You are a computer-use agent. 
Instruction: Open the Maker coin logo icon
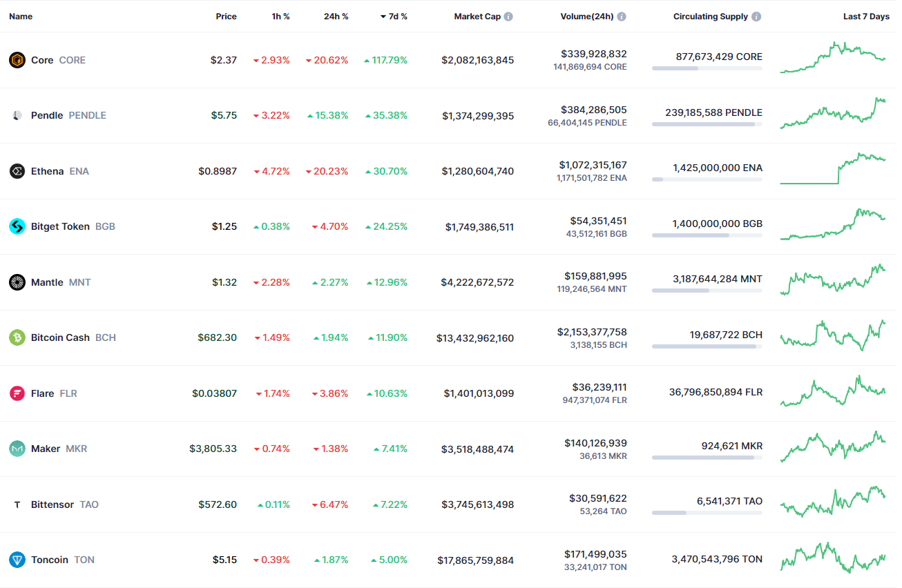pos(17,449)
